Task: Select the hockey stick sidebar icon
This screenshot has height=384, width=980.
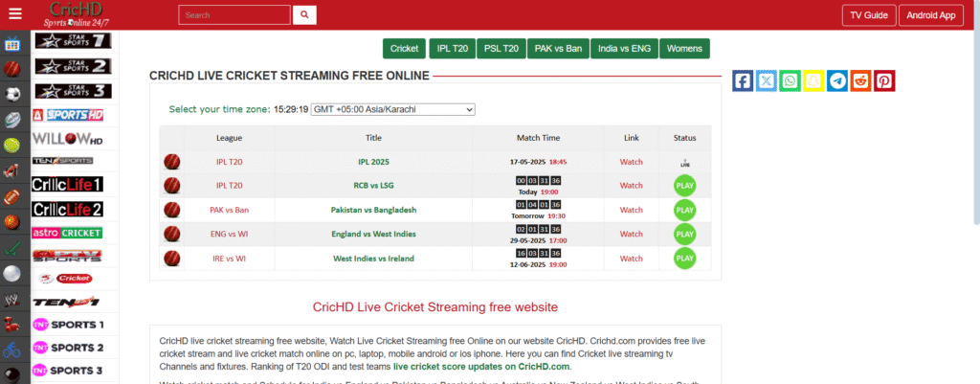Action: (x=11, y=248)
